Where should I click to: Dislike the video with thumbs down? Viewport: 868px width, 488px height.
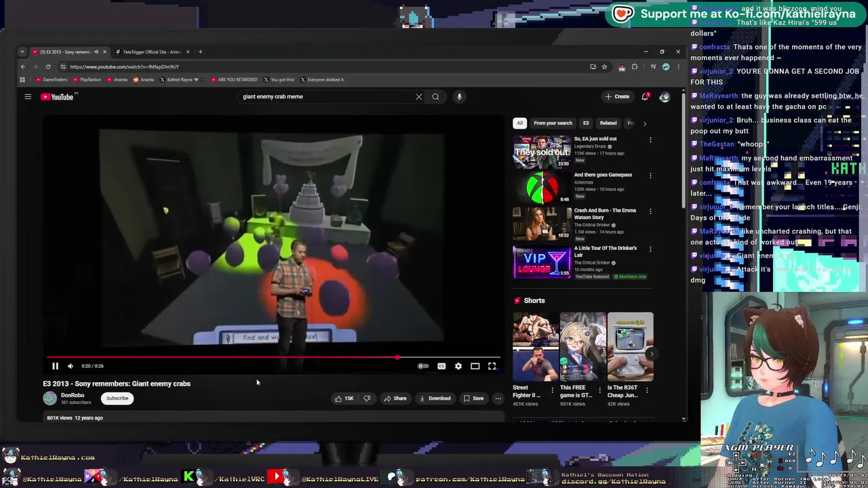367,399
